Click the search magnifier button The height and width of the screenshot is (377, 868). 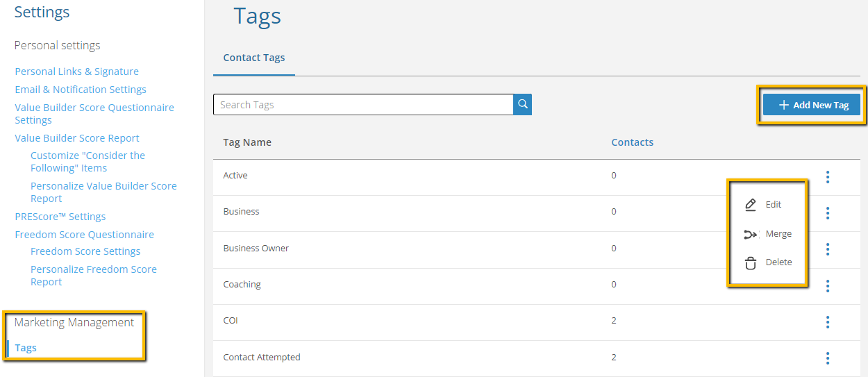pyautogui.click(x=523, y=105)
